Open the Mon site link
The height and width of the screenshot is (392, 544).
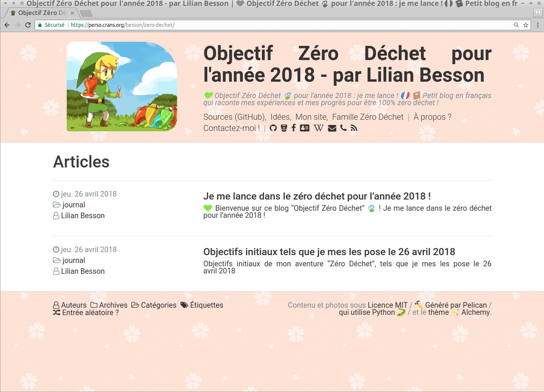pos(312,117)
